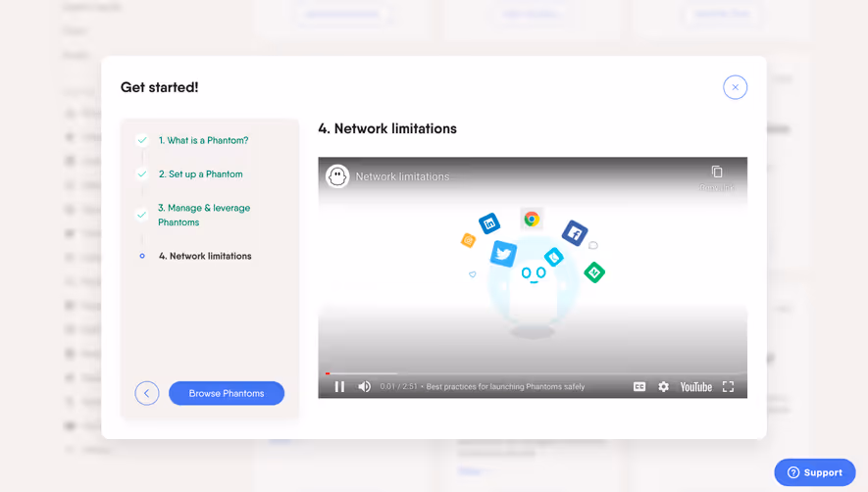Click the 4. Network limitations heading
The height and width of the screenshot is (492, 868).
point(387,129)
